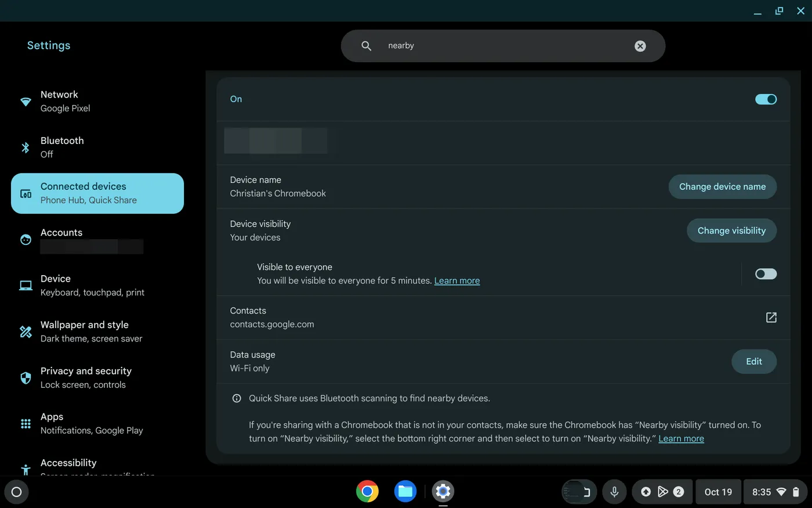Click the shelf Wi-Fi status icon
Screen dimensions: 812x508
tap(781, 492)
